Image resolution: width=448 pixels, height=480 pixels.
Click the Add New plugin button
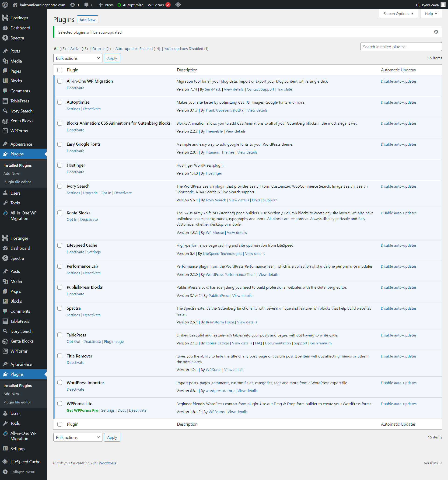(87, 20)
